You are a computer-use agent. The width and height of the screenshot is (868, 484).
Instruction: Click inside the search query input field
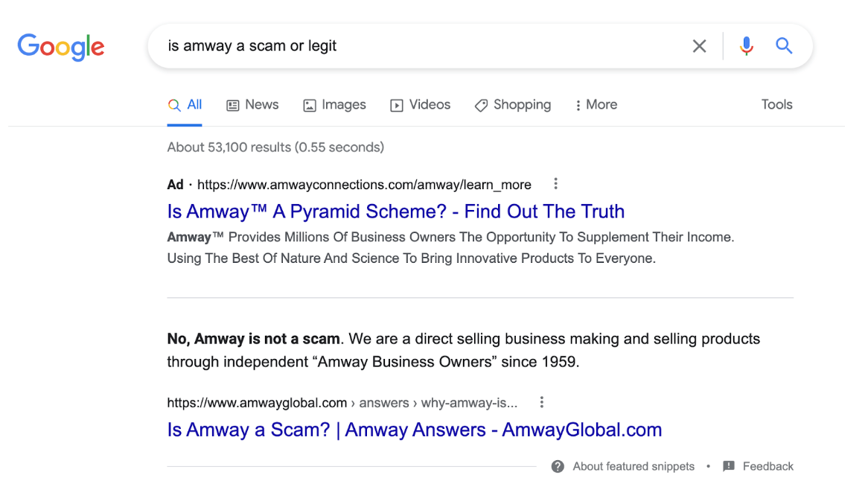tap(372, 45)
